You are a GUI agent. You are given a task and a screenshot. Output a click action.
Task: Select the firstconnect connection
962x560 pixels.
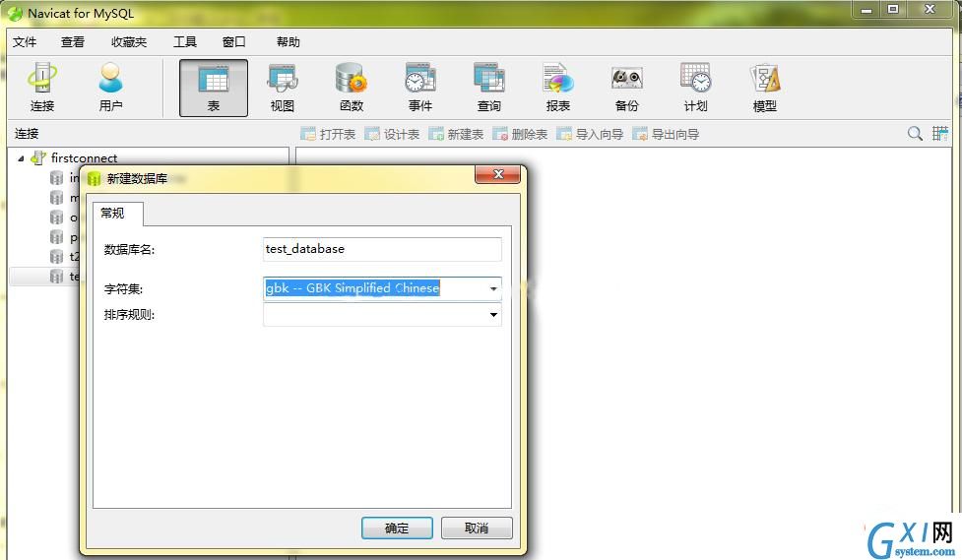(x=84, y=158)
